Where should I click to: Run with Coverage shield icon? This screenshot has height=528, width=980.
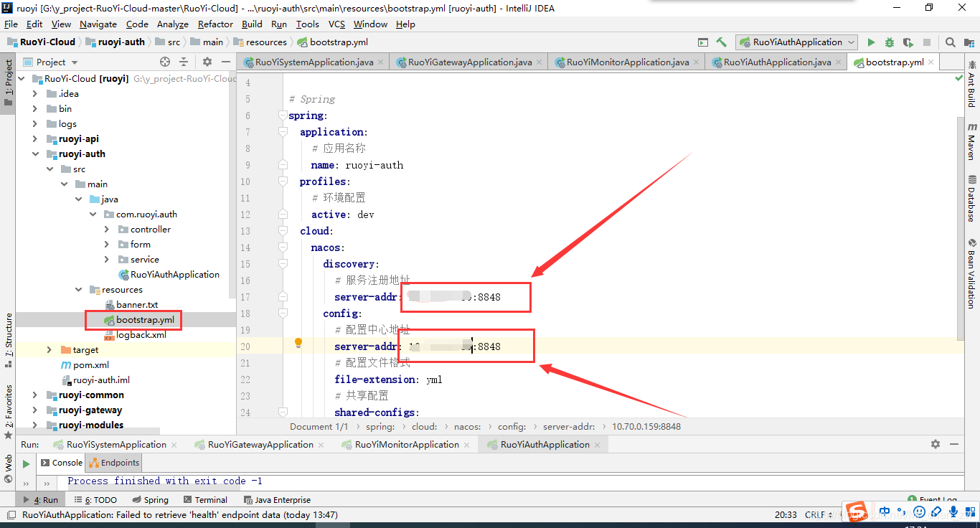908,42
